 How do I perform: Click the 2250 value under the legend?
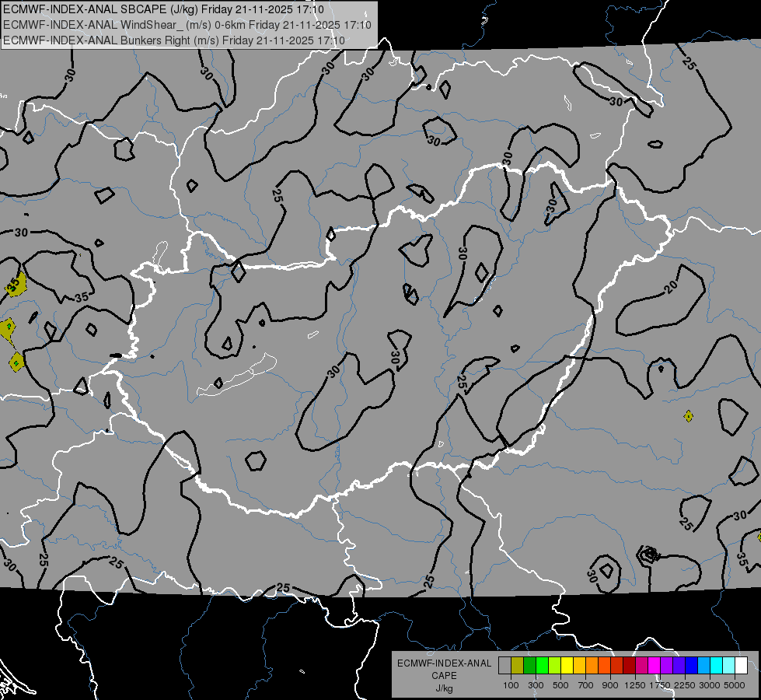[x=686, y=685]
